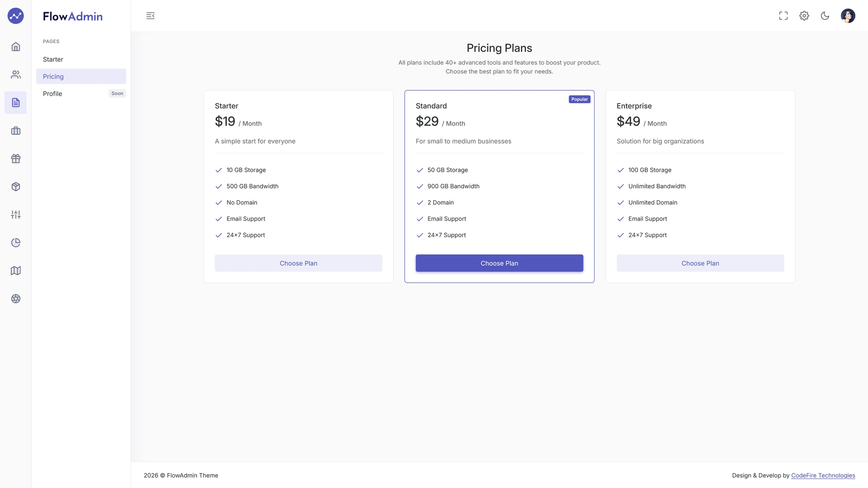Click the PAGES section label
Screen dimensions: 868x488
pyautogui.click(x=51, y=41)
